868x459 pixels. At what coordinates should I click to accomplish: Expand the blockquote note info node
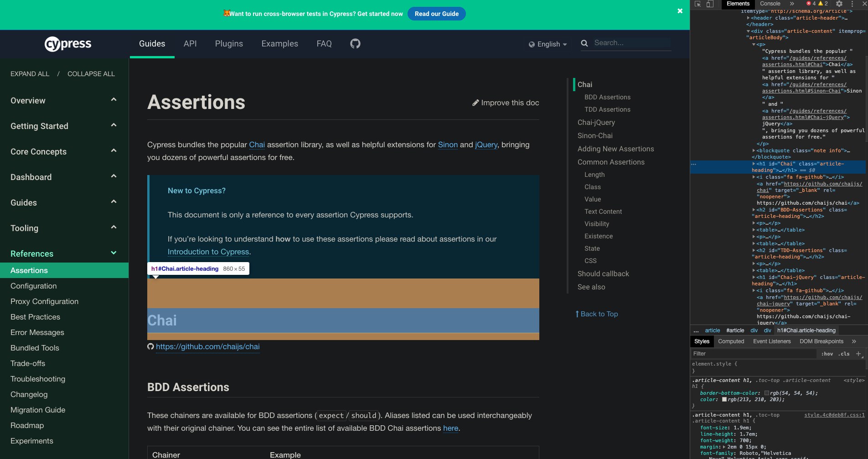[x=754, y=150]
